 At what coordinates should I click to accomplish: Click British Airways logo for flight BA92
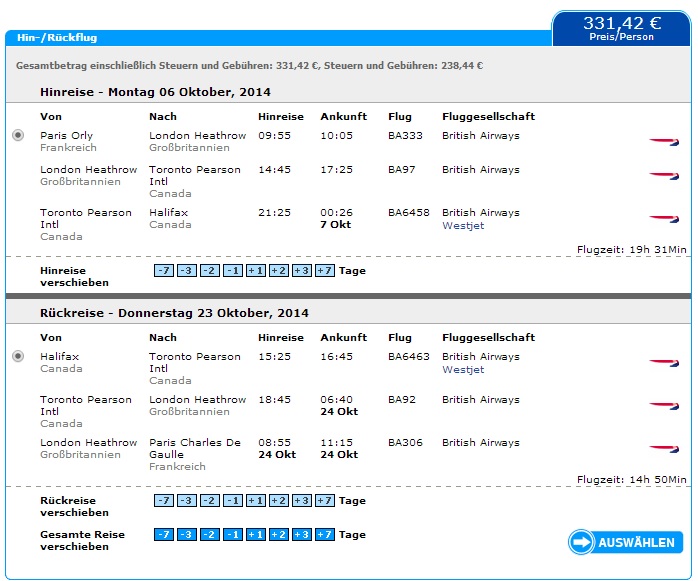point(664,406)
